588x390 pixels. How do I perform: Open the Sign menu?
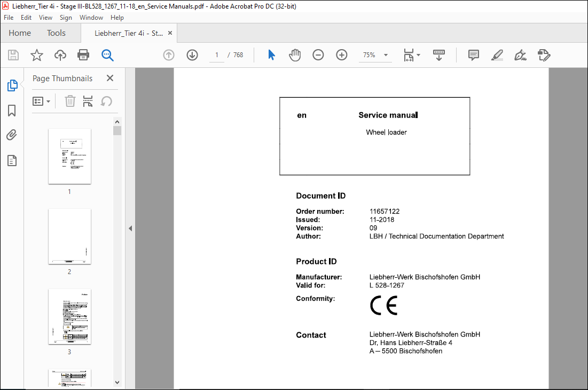point(66,18)
